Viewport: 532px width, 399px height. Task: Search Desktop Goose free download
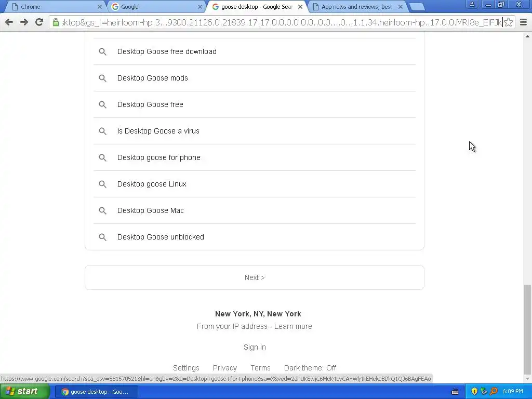[x=255, y=51]
